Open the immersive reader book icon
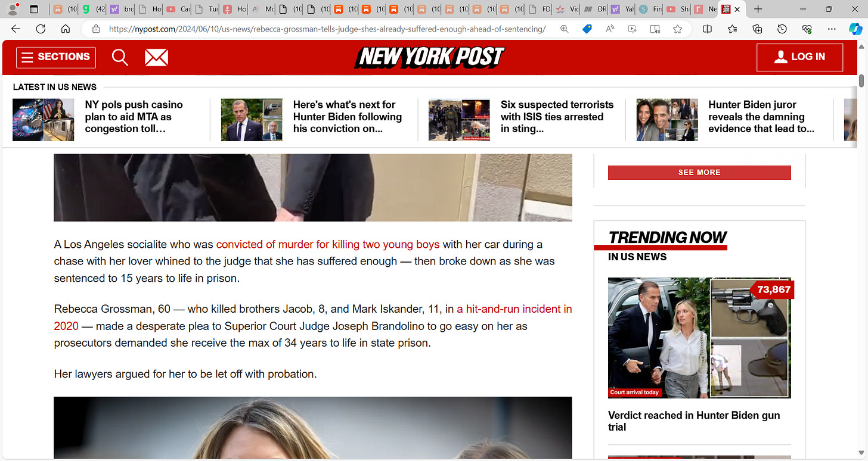 [655, 29]
